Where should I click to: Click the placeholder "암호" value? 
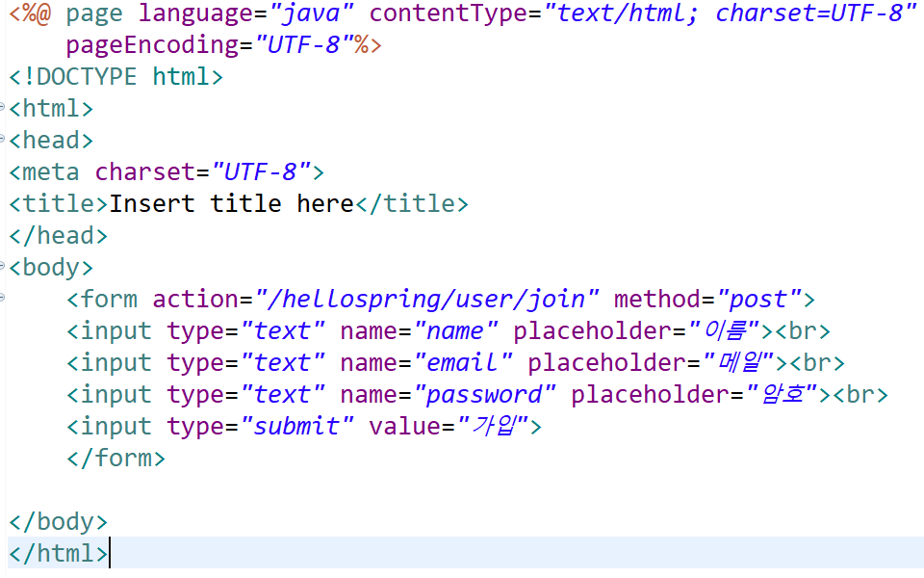[x=782, y=395]
